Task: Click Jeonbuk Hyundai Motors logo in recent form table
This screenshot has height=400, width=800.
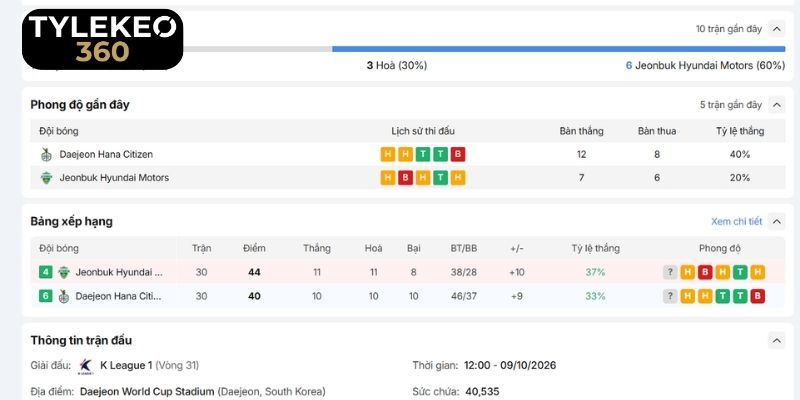Action: click(x=46, y=178)
